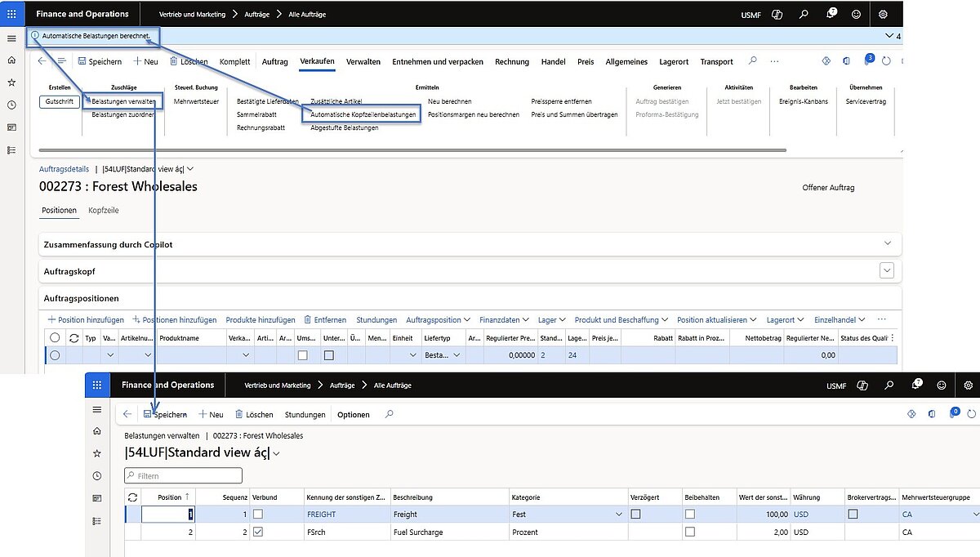Open the Favorites star in upper sidebar
This screenshot has width=980, height=557.
click(11, 82)
